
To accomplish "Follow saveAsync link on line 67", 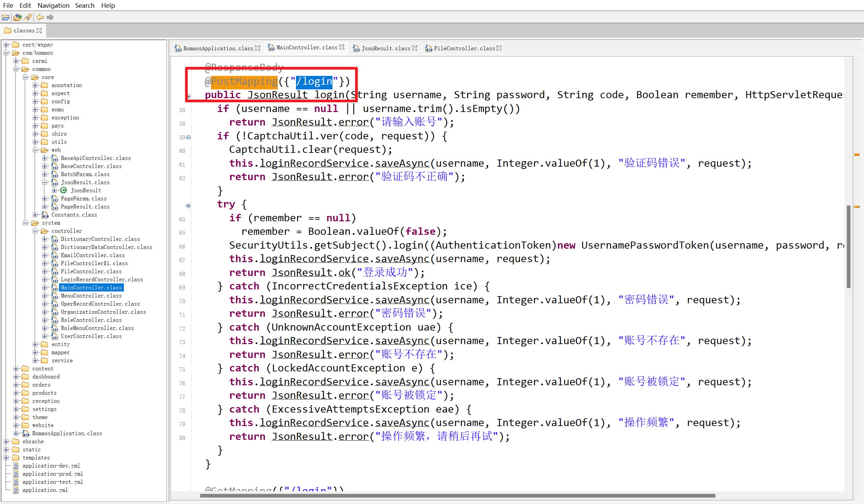I will (x=402, y=259).
